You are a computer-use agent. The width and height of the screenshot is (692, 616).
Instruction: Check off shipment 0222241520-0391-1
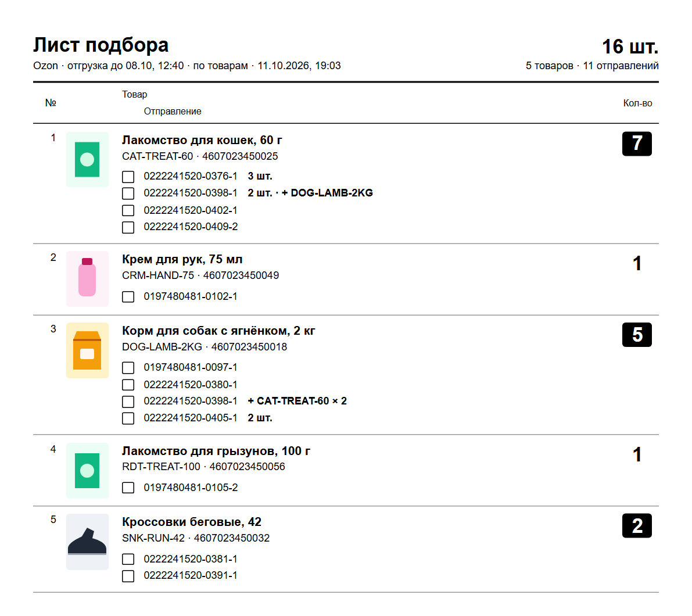[x=128, y=576]
